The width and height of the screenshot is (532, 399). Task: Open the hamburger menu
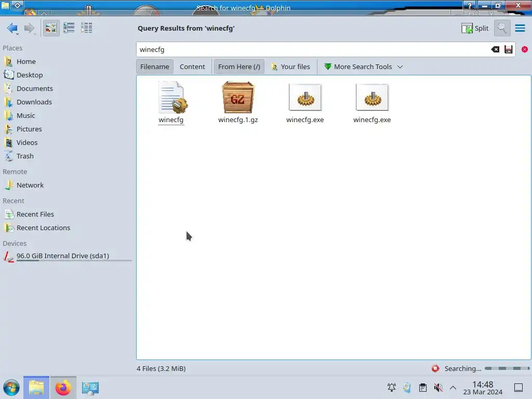tap(520, 28)
